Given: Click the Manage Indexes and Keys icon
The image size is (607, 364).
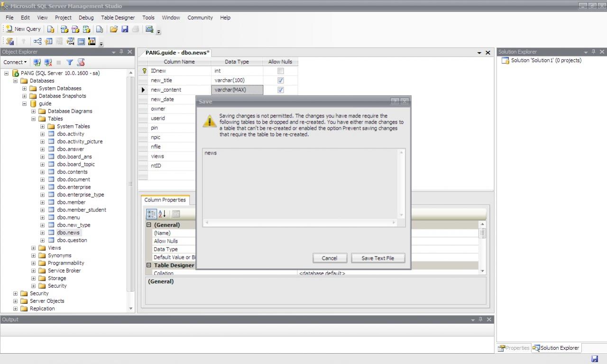Looking at the screenshot, I should click(x=48, y=42).
